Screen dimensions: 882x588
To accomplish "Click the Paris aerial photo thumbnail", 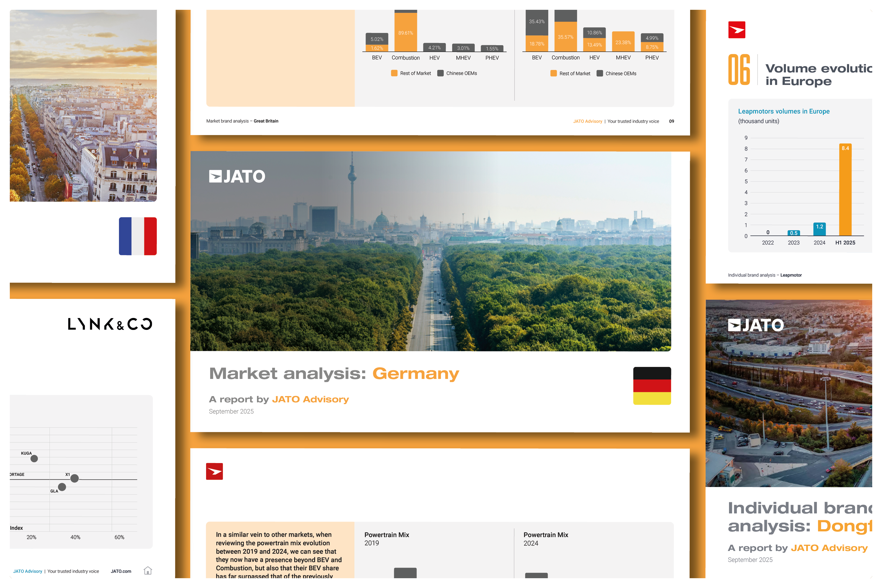I will click(83, 106).
